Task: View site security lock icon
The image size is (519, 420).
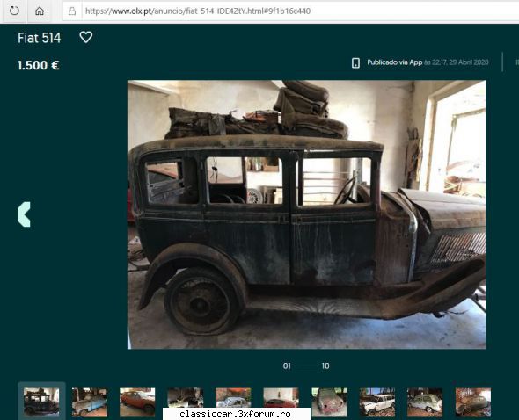Action: [x=72, y=11]
